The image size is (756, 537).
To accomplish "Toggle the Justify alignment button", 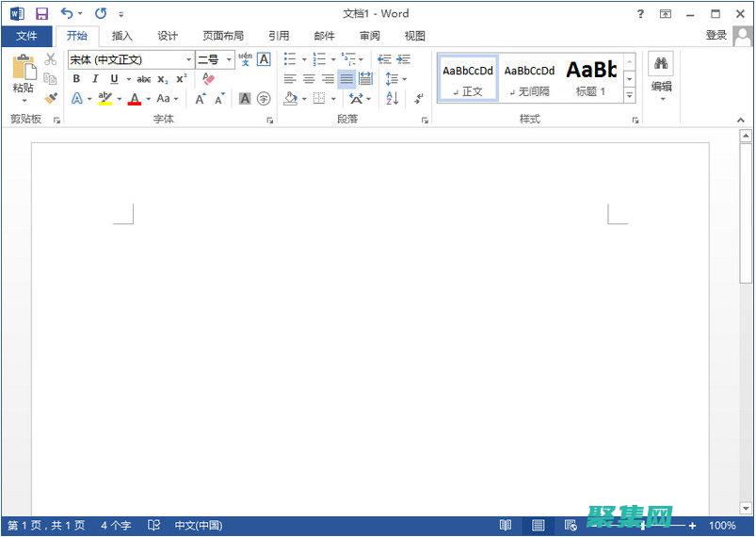I will [346, 79].
